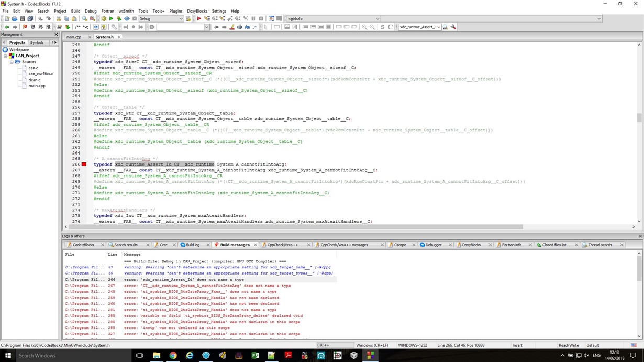Close the Management panel

click(x=56, y=34)
